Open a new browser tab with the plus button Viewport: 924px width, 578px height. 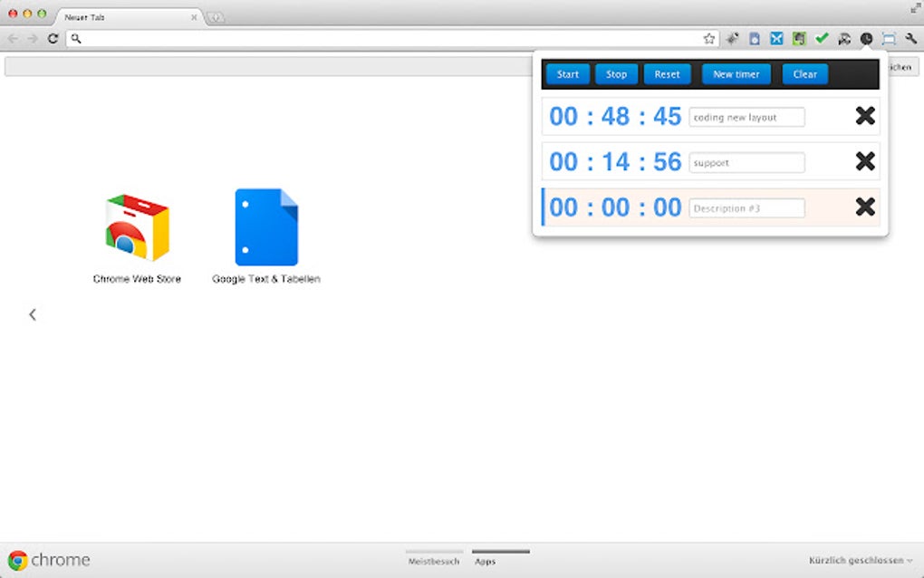point(214,15)
